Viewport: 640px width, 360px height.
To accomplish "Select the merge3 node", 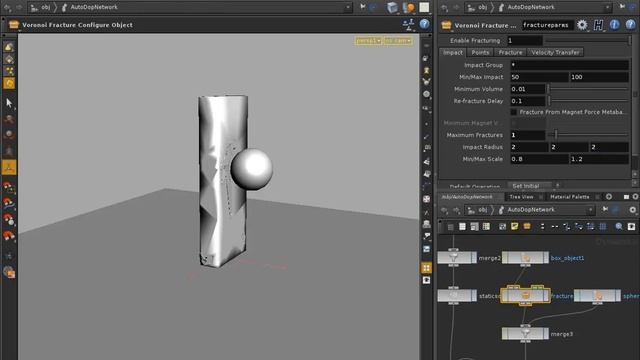I will click(525, 333).
